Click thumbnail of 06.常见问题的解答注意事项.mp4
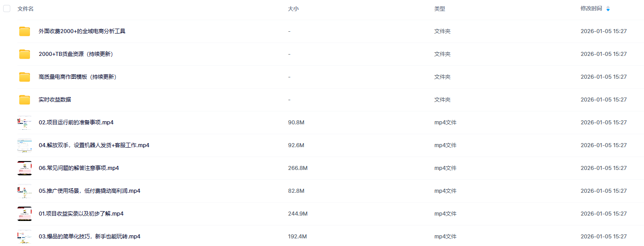Screen dimensions: 644x246 [x=25, y=168]
